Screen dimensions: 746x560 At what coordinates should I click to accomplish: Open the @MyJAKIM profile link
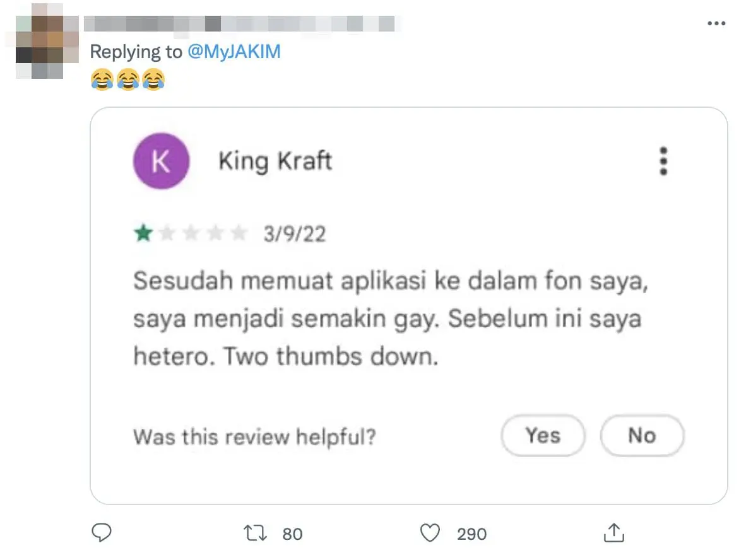click(234, 52)
